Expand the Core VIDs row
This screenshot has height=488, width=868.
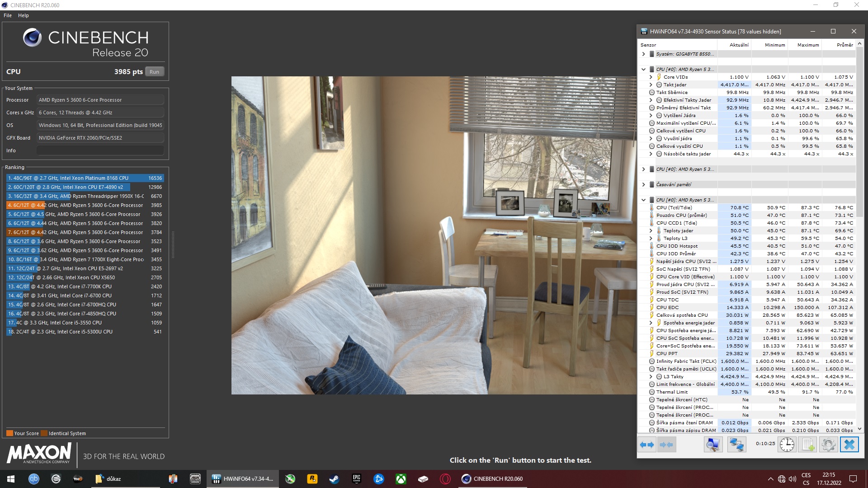click(x=651, y=77)
